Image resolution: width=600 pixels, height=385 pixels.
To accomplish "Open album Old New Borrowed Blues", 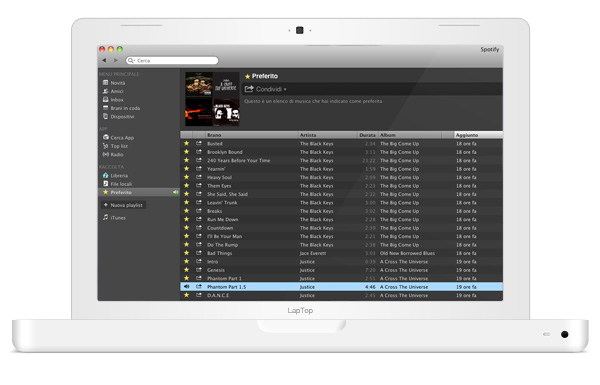I will click(407, 253).
